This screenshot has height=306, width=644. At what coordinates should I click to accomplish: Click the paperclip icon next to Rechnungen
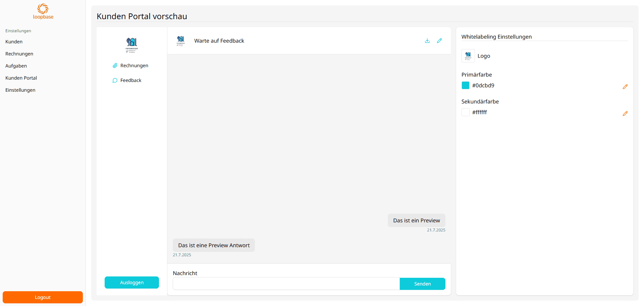(115, 65)
